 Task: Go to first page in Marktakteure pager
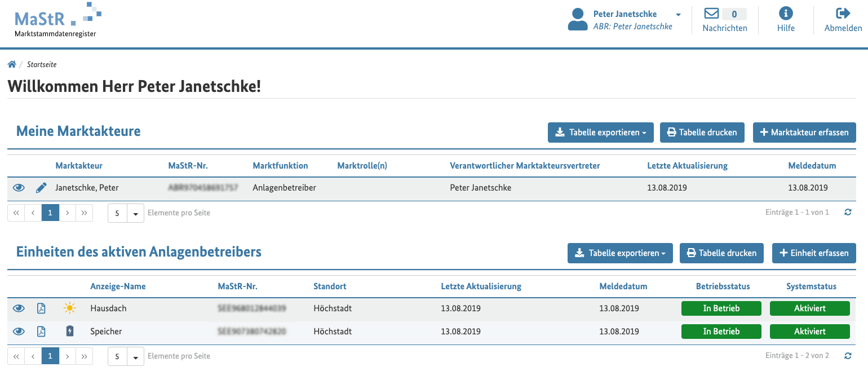point(16,213)
